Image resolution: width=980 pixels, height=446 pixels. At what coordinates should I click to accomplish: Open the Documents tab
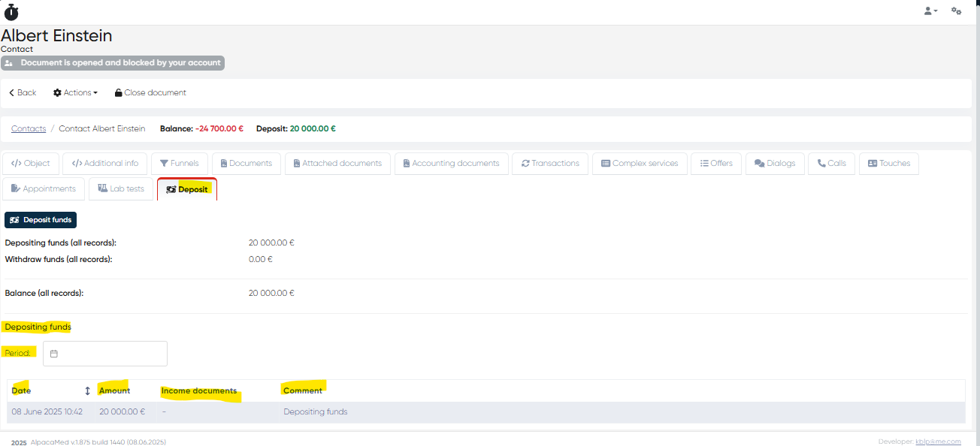[x=246, y=164]
